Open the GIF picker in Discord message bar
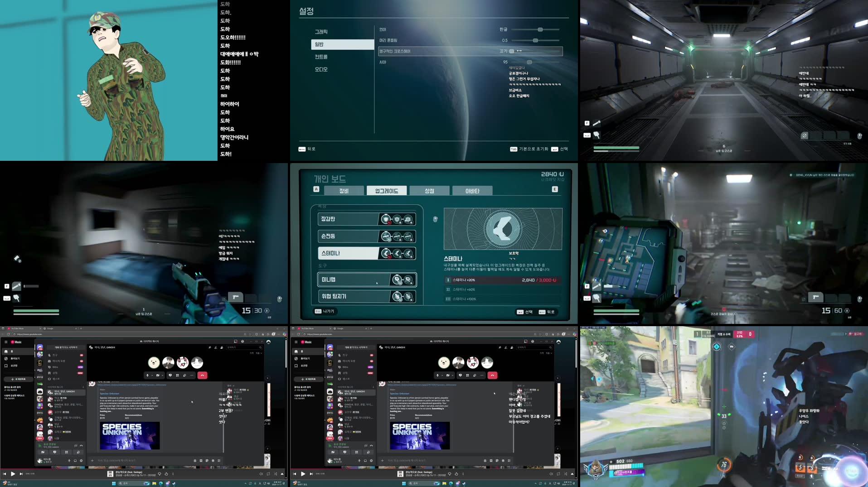868x487 pixels. pyautogui.click(x=201, y=461)
